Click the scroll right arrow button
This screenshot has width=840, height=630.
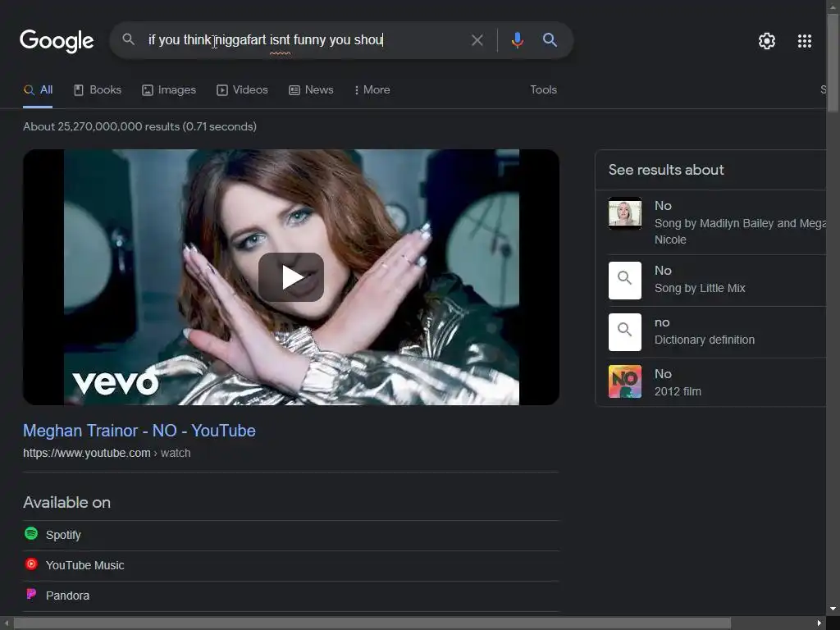(x=819, y=623)
